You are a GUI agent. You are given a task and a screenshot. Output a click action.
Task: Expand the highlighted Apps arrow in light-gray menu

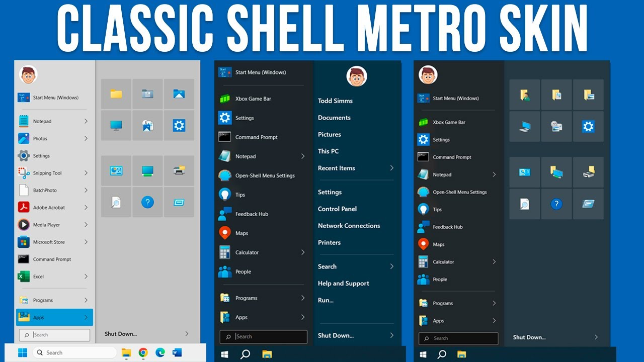tap(86, 317)
